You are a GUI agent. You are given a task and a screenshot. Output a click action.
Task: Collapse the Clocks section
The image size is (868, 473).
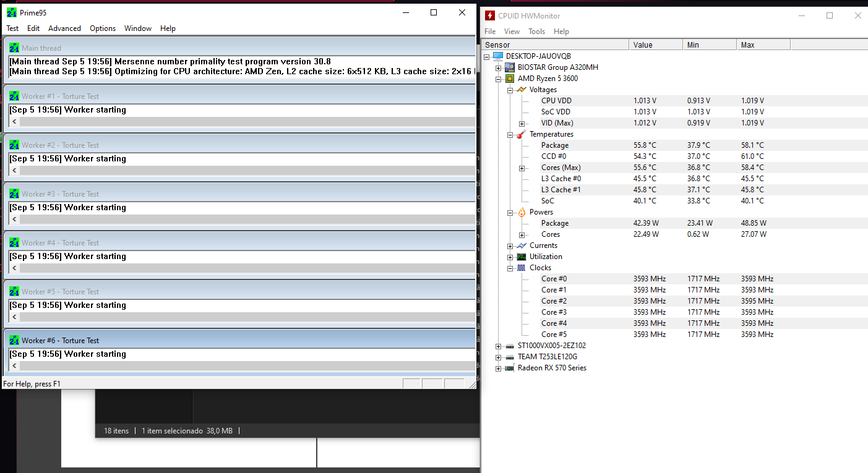(510, 268)
